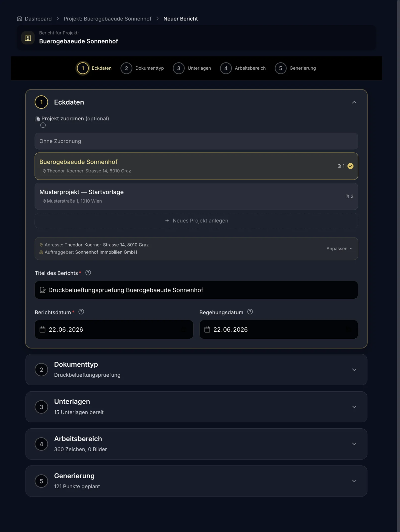This screenshot has height=532, width=400.
Task: Click the '15 Unterlagen bereit' text
Action: click(x=79, y=412)
